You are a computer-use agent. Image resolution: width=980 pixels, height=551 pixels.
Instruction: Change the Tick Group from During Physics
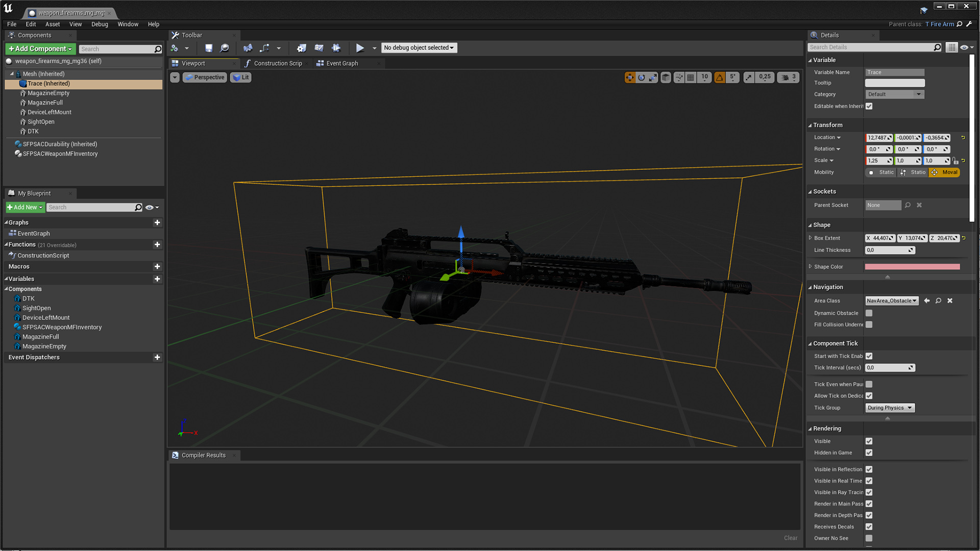[x=889, y=408]
